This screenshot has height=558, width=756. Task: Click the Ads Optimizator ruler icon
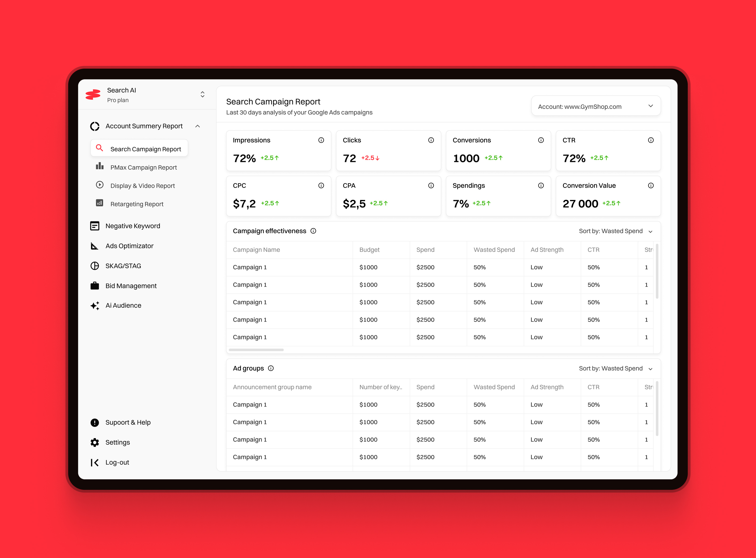(94, 246)
